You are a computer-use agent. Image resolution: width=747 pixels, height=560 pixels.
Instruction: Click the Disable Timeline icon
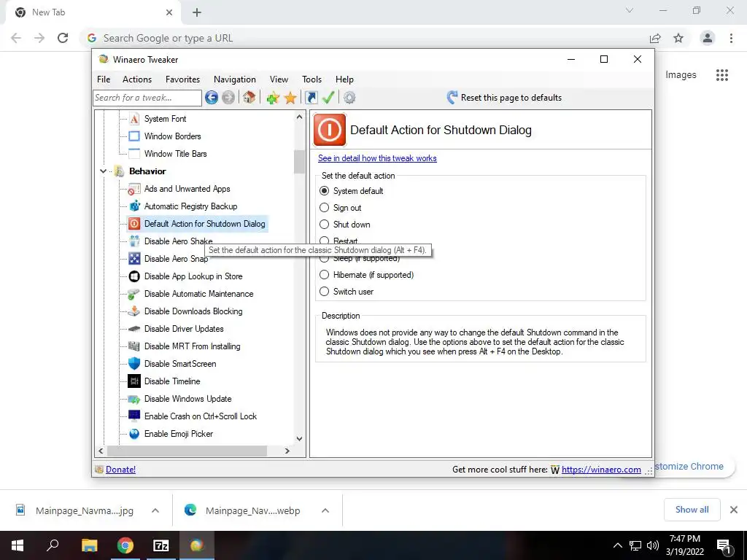[134, 381]
